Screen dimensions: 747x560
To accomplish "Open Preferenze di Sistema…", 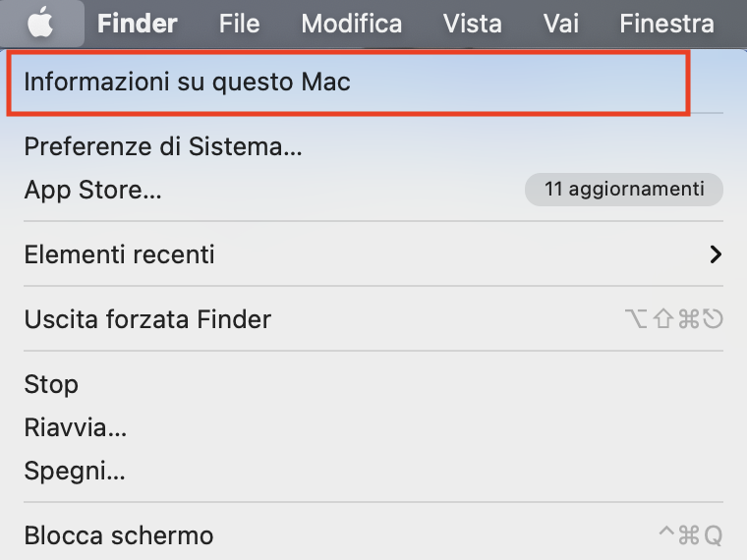I will click(x=373, y=146).
